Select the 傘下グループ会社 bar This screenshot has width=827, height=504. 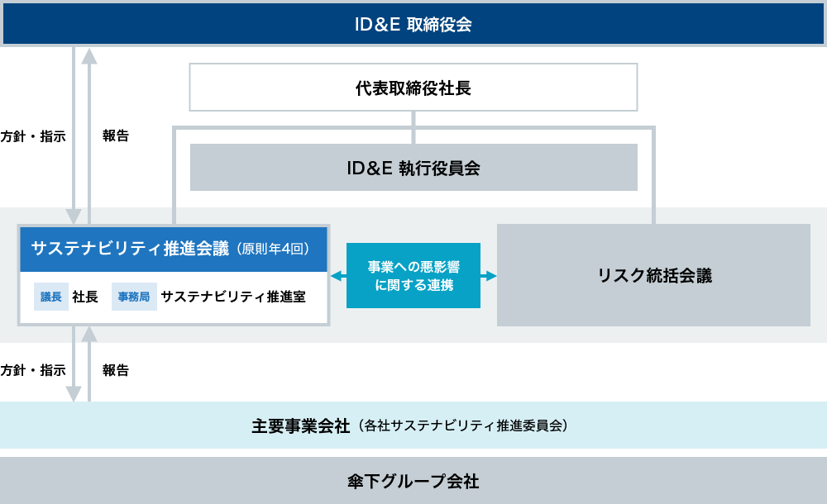point(413,481)
